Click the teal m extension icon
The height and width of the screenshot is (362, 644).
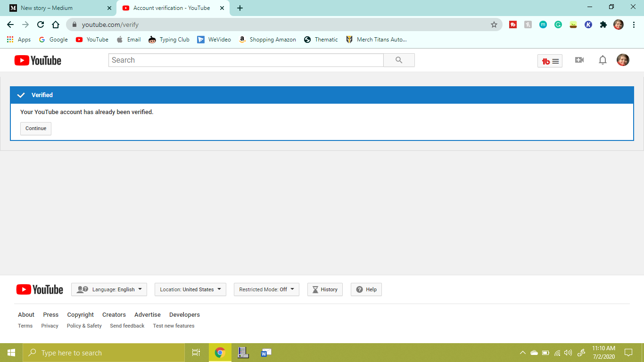point(543,25)
